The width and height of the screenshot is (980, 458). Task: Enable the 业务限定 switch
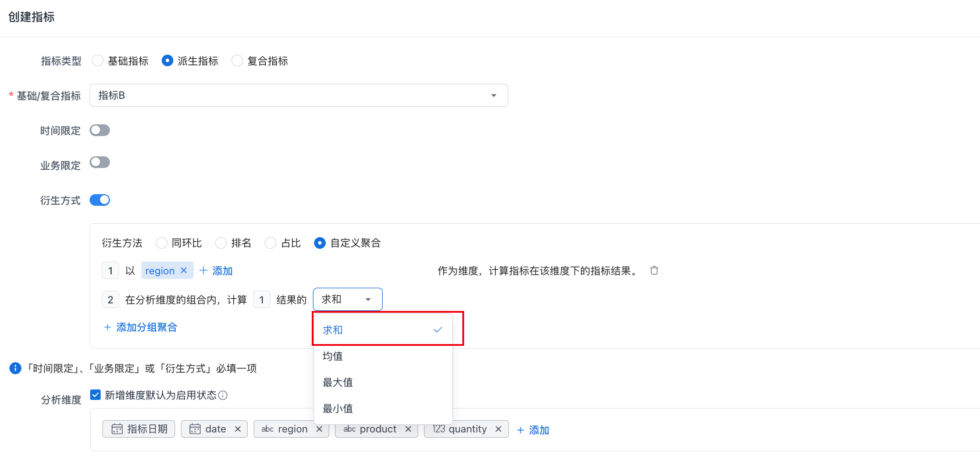click(x=100, y=162)
